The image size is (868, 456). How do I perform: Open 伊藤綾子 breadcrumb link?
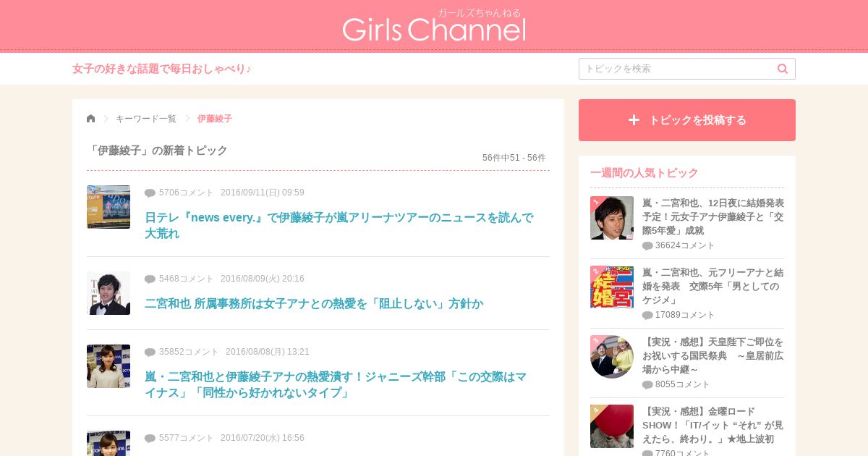pyautogui.click(x=215, y=119)
